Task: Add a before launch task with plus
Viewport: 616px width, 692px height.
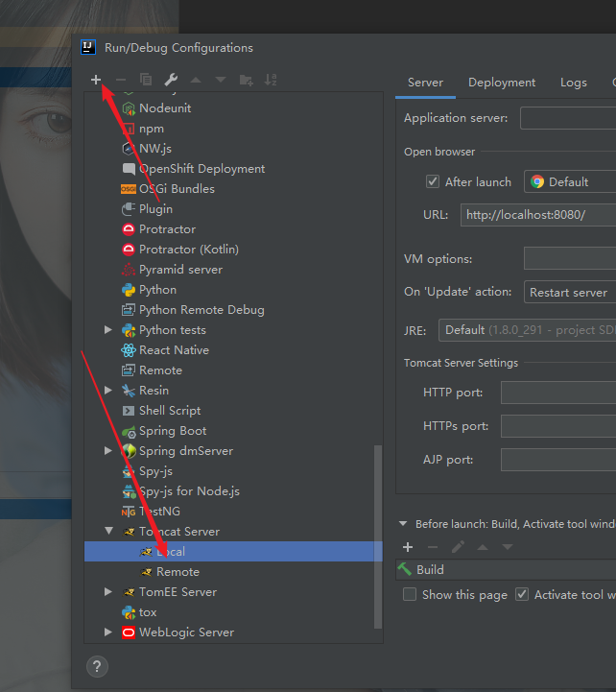Action: [408, 547]
